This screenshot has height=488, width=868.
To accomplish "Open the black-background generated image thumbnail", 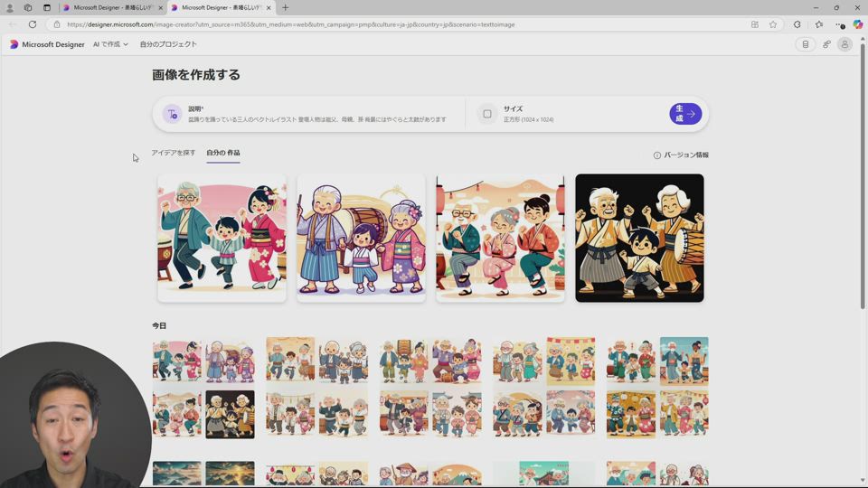I will pos(639,238).
